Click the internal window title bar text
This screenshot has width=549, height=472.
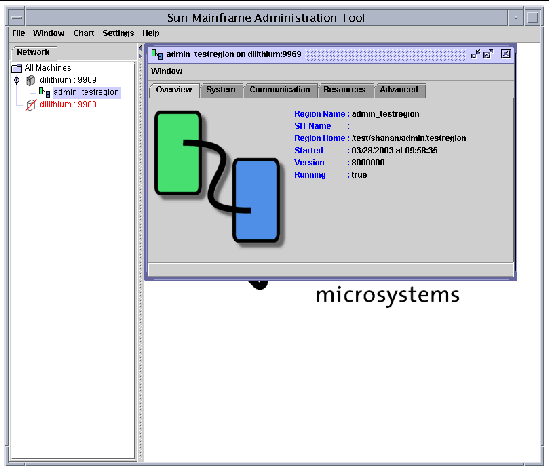[234, 54]
